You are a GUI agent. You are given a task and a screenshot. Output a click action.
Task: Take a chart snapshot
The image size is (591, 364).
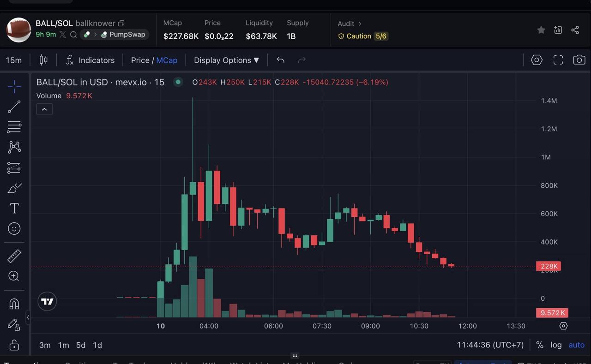579,60
